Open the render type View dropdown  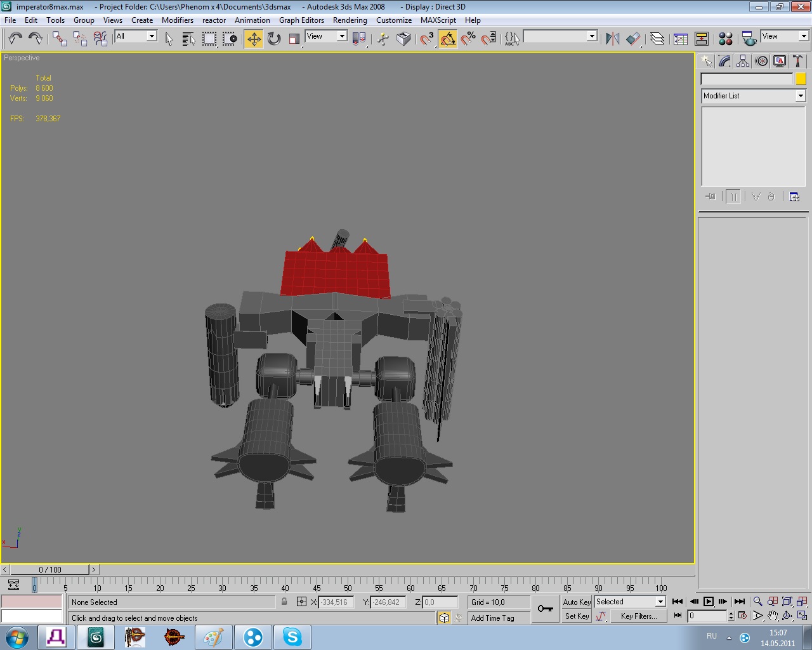coord(785,36)
